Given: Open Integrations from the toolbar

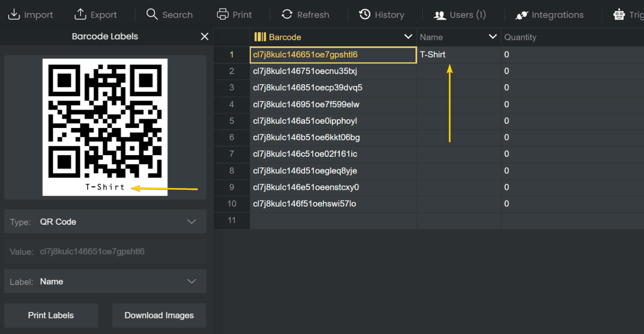Looking at the screenshot, I should 550,15.
